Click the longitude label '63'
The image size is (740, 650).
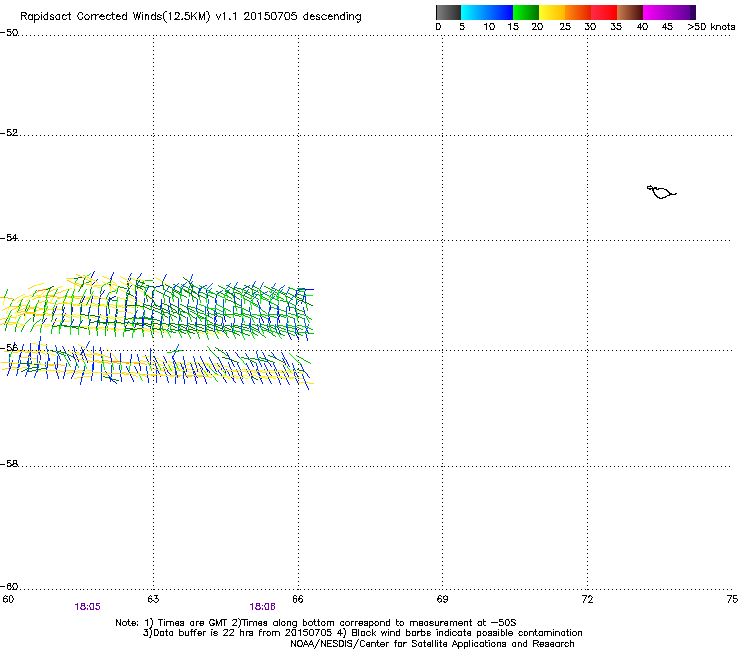153,599
